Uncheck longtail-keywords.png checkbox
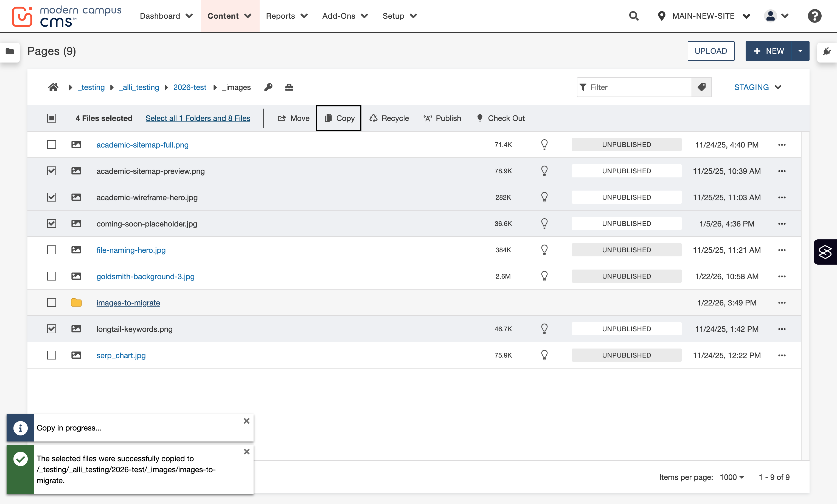 coord(52,329)
